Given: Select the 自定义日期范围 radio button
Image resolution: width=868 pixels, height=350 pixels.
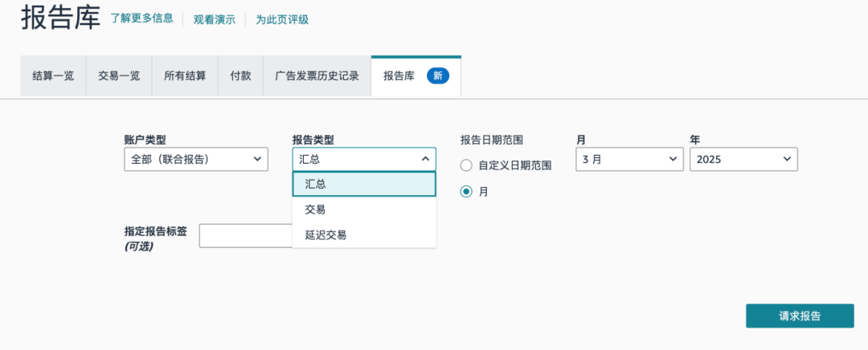Looking at the screenshot, I should [x=466, y=165].
